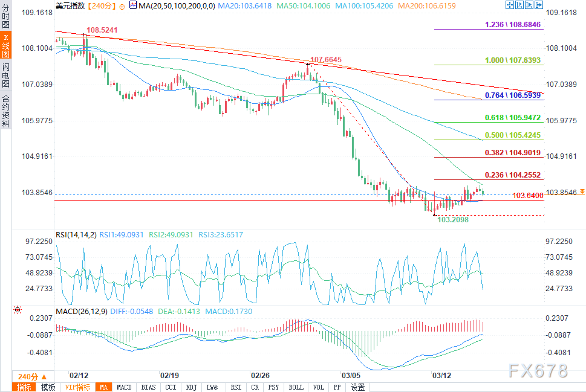Click the 103.6400 current price label
The height and width of the screenshot is (392, 586).
pyautogui.click(x=528, y=195)
